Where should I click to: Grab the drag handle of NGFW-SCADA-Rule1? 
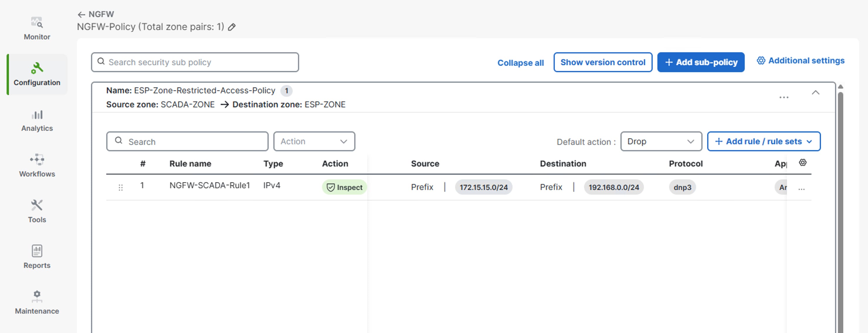click(x=121, y=188)
